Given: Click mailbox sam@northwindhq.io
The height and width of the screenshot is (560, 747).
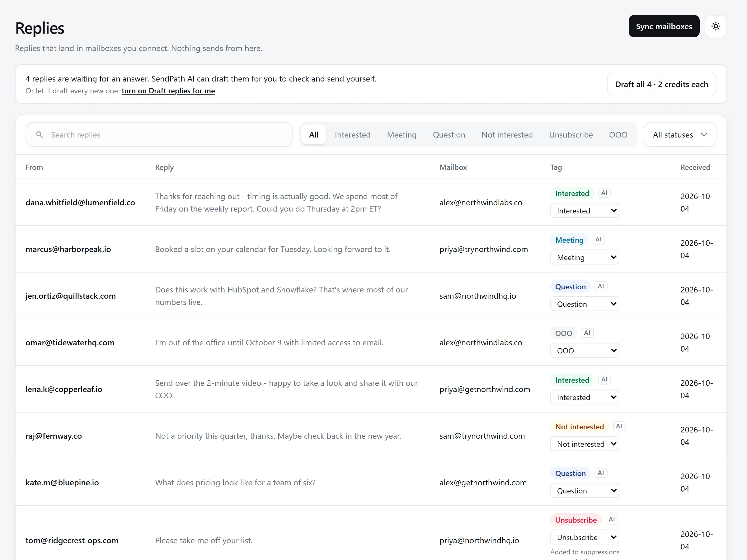Looking at the screenshot, I should tap(477, 296).
